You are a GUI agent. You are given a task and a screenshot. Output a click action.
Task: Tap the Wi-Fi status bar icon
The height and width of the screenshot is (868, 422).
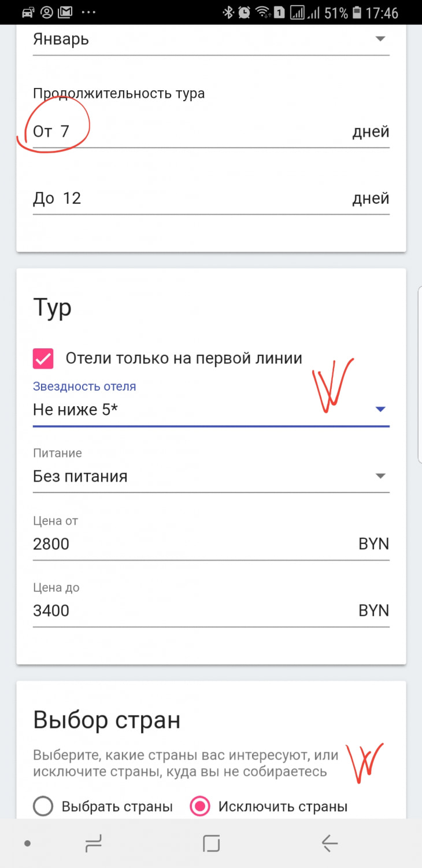pos(263,12)
